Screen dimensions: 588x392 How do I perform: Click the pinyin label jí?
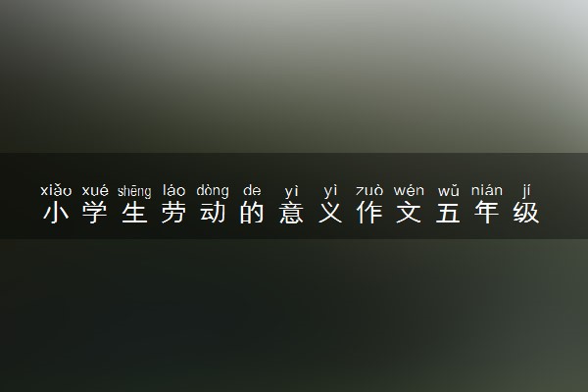click(526, 191)
